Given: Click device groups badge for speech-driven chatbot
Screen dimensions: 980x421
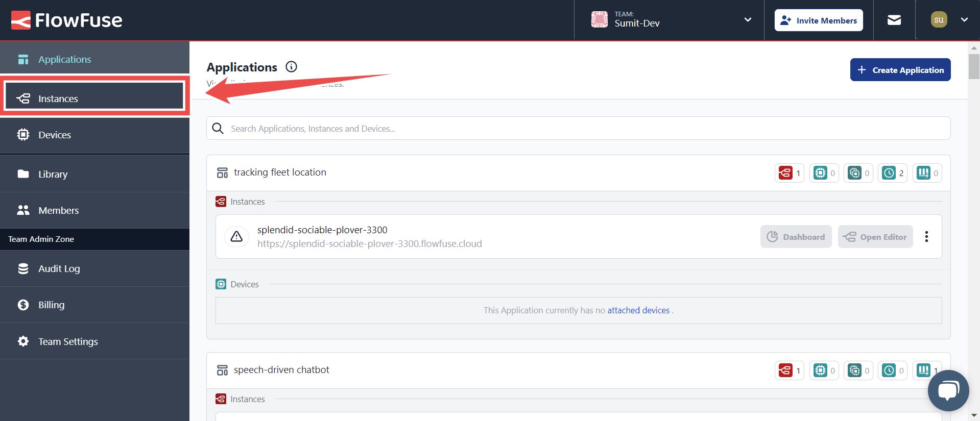Looking at the screenshot, I should coord(858,370).
